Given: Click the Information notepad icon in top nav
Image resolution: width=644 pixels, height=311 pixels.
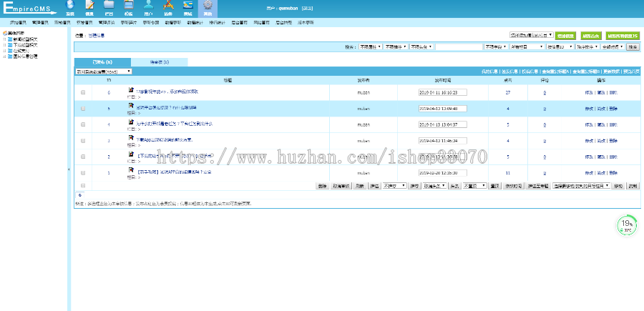Looking at the screenshot, I should [x=89, y=7].
